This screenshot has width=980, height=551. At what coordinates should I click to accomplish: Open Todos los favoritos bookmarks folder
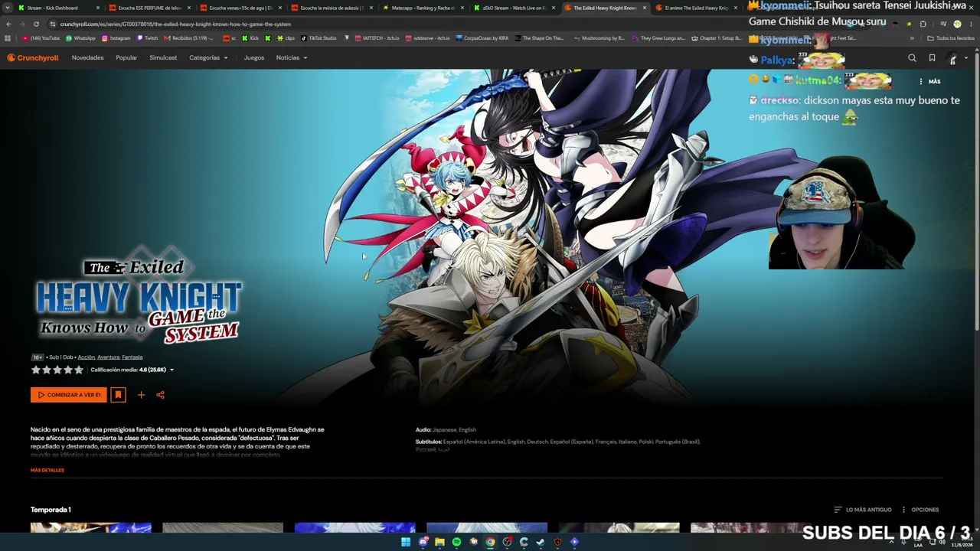(x=951, y=38)
